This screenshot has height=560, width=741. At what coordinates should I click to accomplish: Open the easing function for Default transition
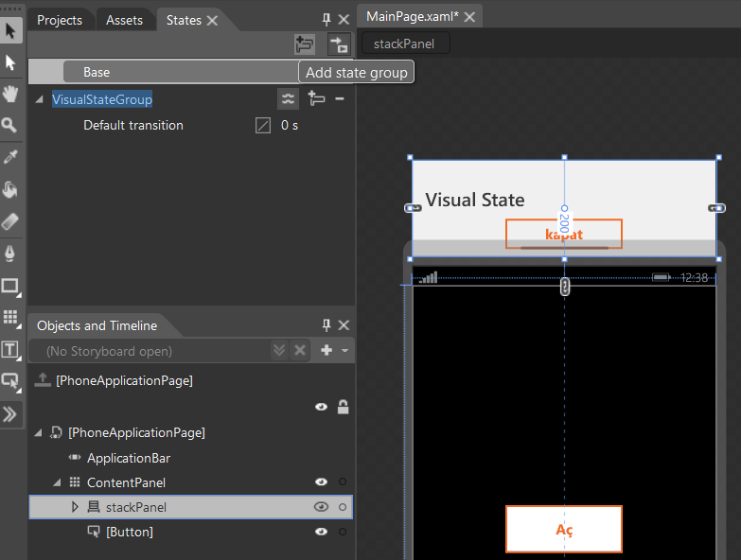pyautogui.click(x=263, y=126)
